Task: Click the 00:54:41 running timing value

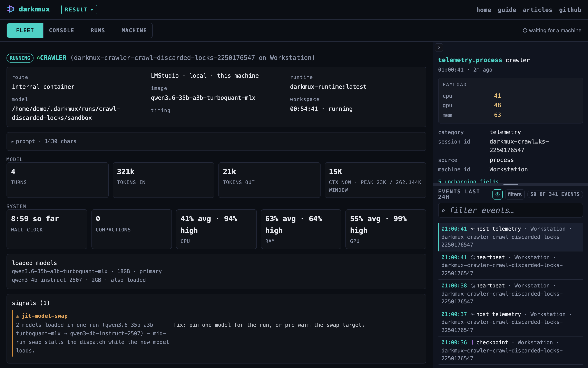Action: pos(321,109)
